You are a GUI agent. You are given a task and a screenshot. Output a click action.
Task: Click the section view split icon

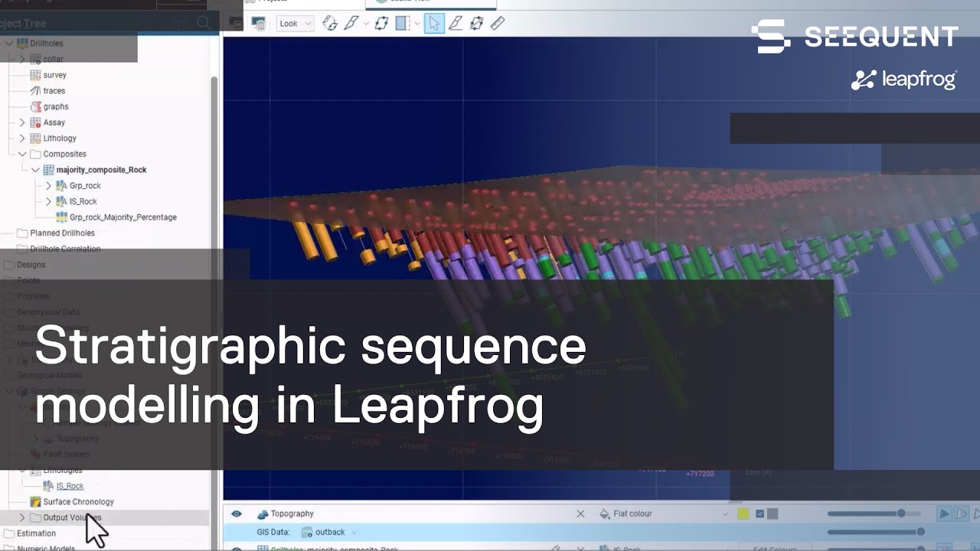point(403,24)
